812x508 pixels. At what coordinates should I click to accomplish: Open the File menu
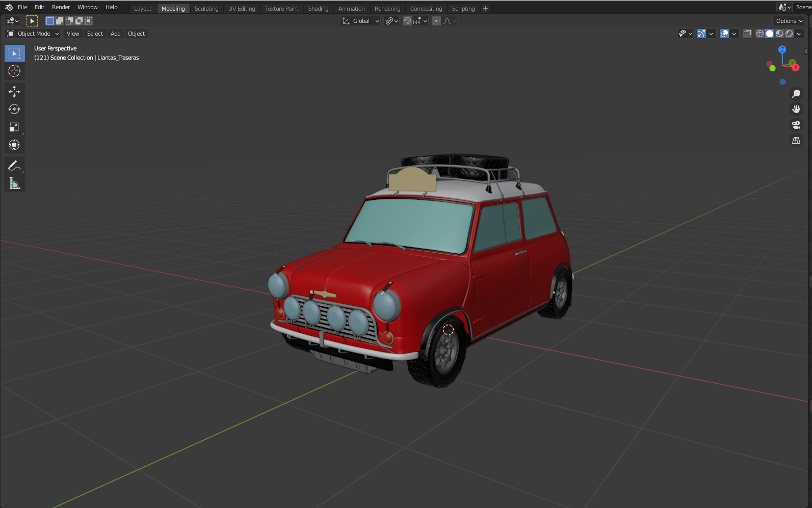tap(22, 7)
